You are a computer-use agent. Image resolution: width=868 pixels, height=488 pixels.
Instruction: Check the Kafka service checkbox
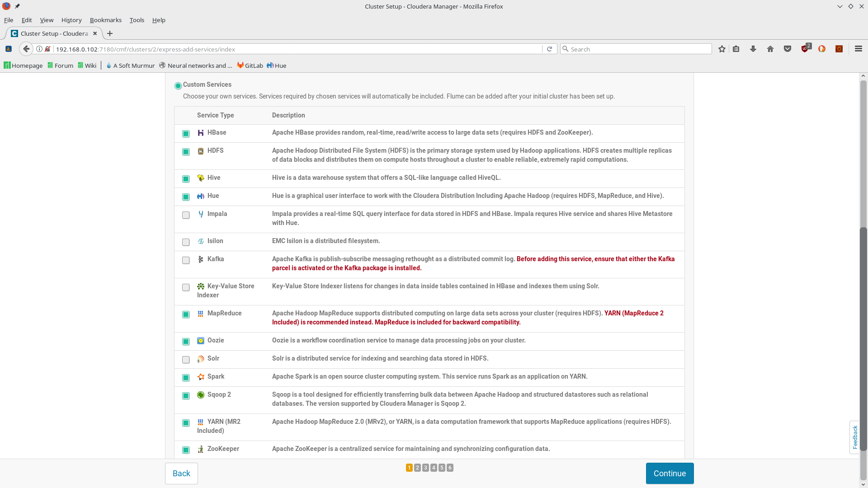pyautogui.click(x=186, y=260)
